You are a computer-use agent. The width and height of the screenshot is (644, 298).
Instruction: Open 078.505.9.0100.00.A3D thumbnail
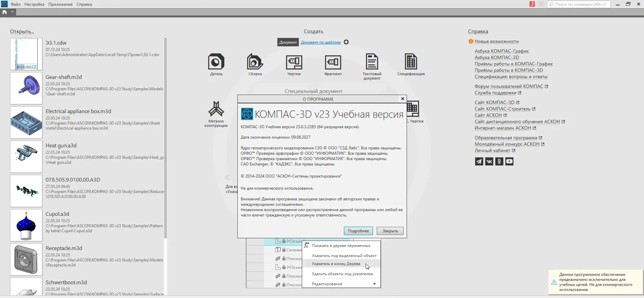coord(26,191)
